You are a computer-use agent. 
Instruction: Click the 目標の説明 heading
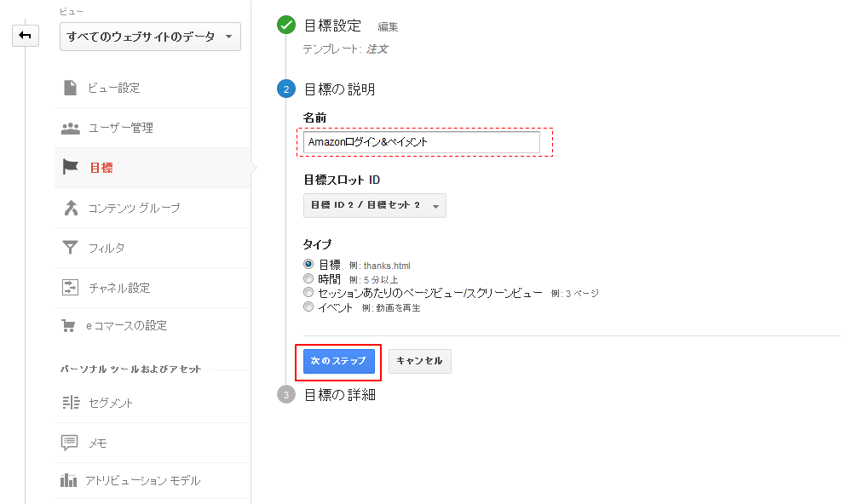339,89
